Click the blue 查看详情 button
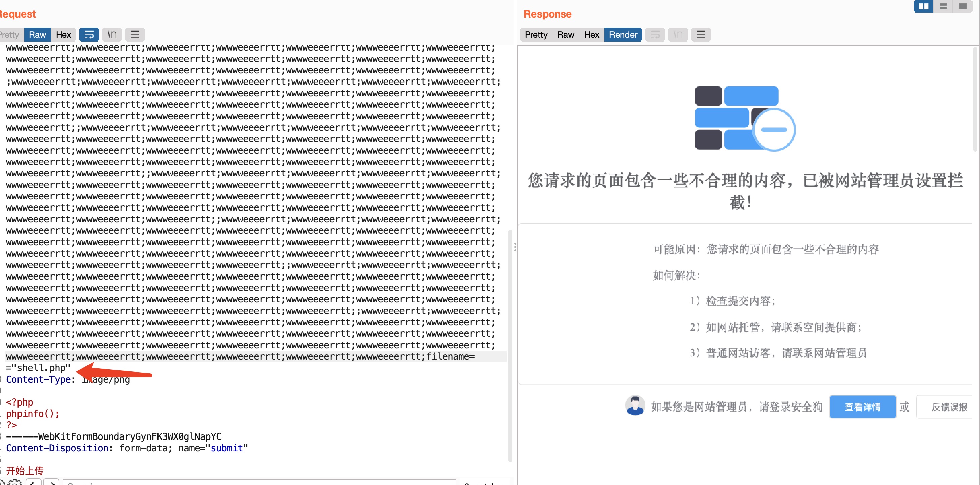Viewport: 980px width, 485px height. click(862, 407)
